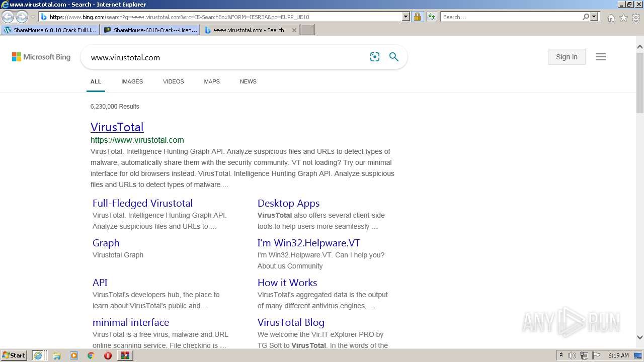Click Internet Explorer taskbar icon
The height and width of the screenshot is (362, 644).
pos(38,355)
